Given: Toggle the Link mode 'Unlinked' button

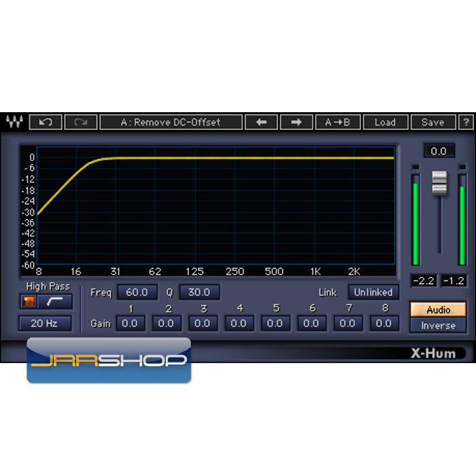Looking at the screenshot, I should (373, 292).
